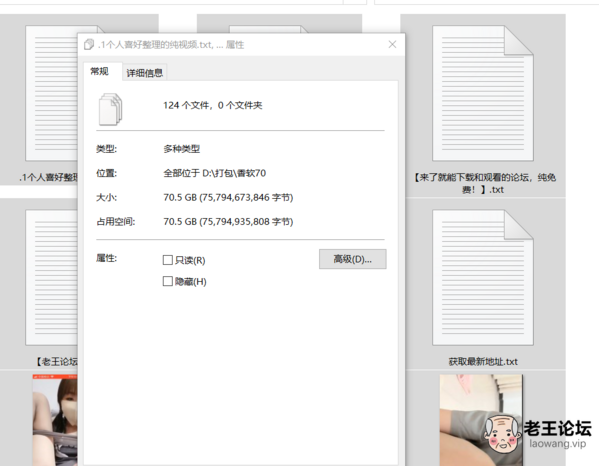Click the 获取最新地址.txt filename label
The height and width of the screenshot is (466, 599).
[x=483, y=361]
